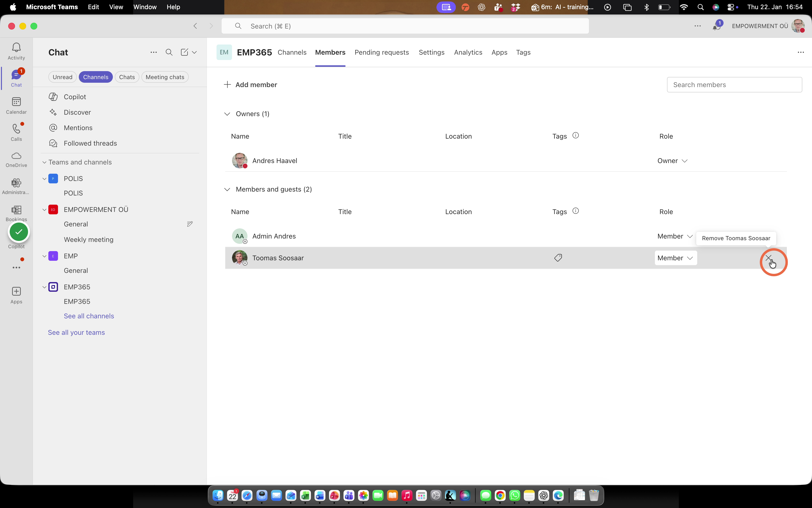Screen dimensions: 812x508
Task: Collapse Teams and channels section
Action: pyautogui.click(x=44, y=162)
